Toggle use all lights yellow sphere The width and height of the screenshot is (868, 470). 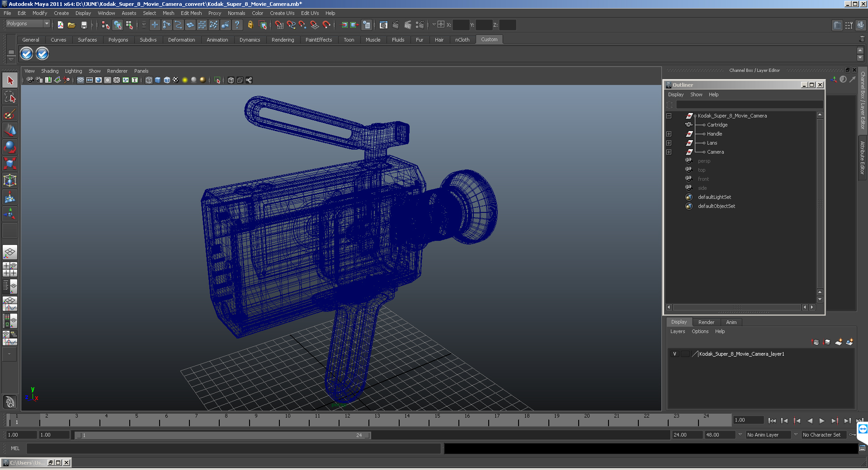(x=185, y=80)
